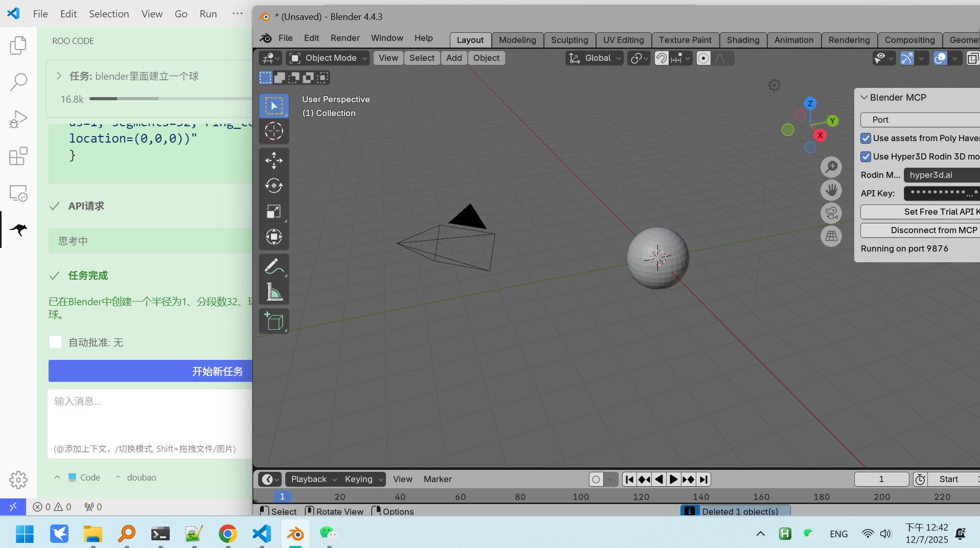
Task: Select the Add Cube tool
Action: (x=274, y=321)
